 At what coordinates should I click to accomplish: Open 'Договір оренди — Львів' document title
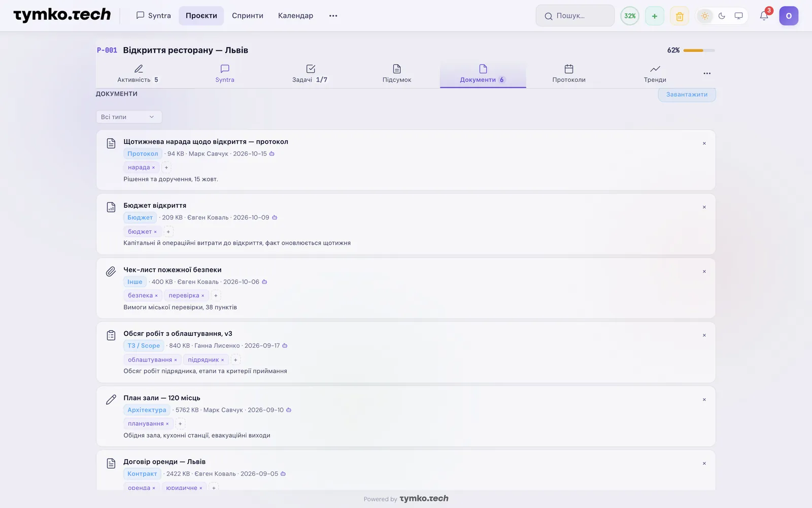pyautogui.click(x=164, y=462)
